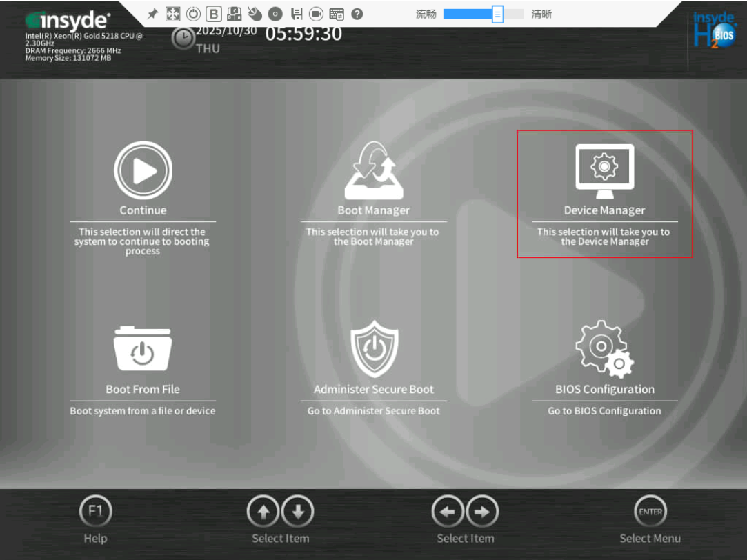747x560 pixels.
Task: Open the virtual keyboard icon in toolbar
Action: point(337,14)
